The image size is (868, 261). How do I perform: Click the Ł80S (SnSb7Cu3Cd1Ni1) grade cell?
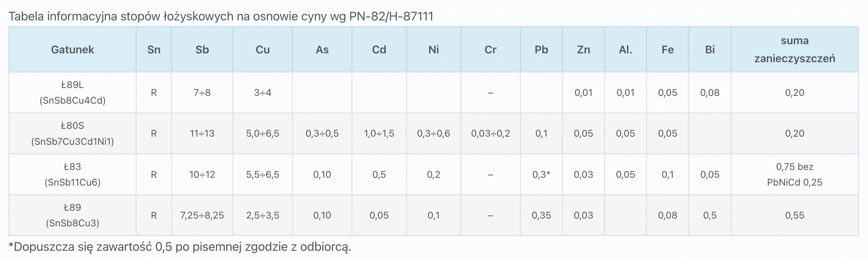[x=72, y=133]
